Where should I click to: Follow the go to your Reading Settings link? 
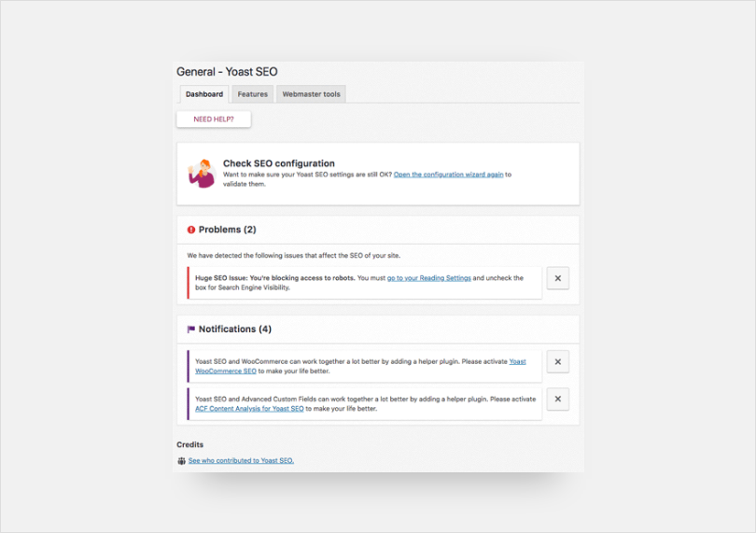429,278
